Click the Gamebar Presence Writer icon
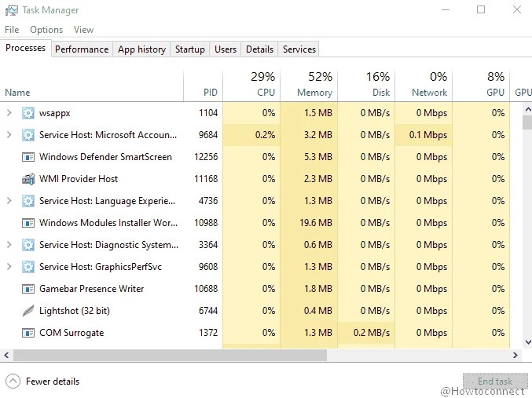Screen dimensions: 532x398 click(28, 289)
